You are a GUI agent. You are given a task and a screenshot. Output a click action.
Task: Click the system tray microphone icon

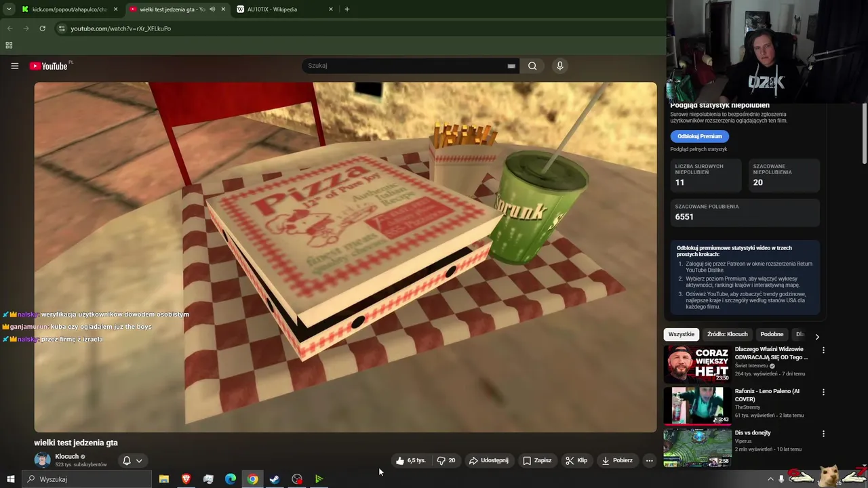coord(781,479)
